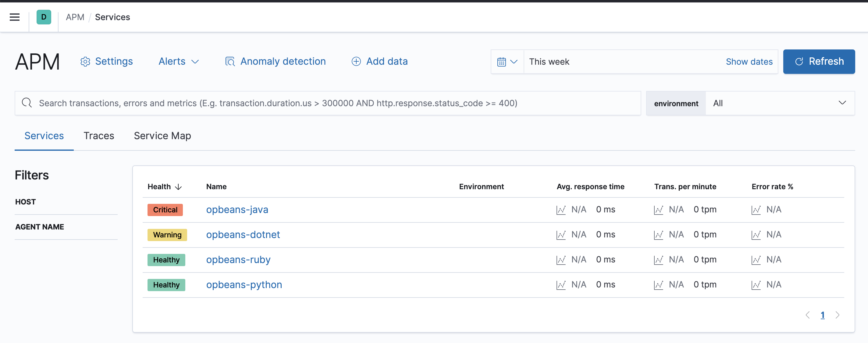
Task: Open the response time sparkline for opbeans-java
Action: [560, 209]
